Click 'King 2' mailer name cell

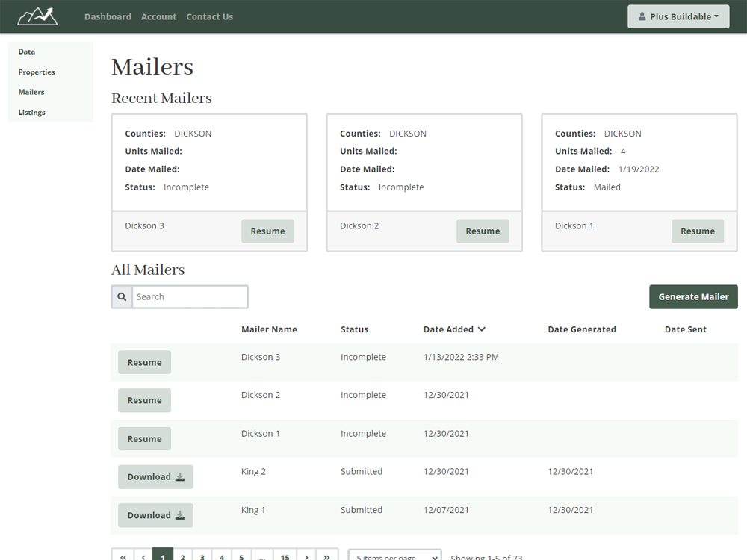(x=253, y=471)
